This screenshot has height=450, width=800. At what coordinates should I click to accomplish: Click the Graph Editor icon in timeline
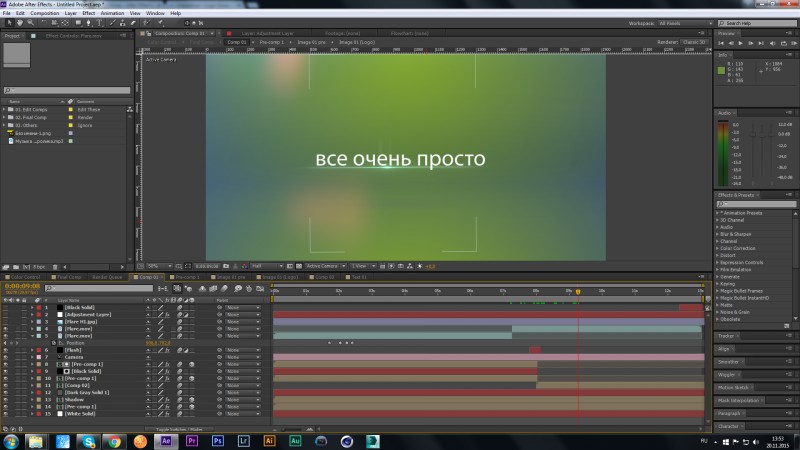[x=260, y=288]
